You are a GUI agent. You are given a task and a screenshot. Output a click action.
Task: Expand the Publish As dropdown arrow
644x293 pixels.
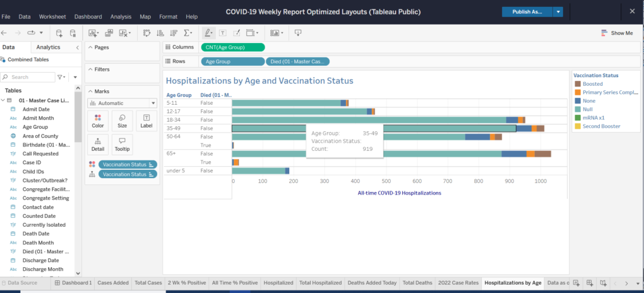tap(558, 11)
